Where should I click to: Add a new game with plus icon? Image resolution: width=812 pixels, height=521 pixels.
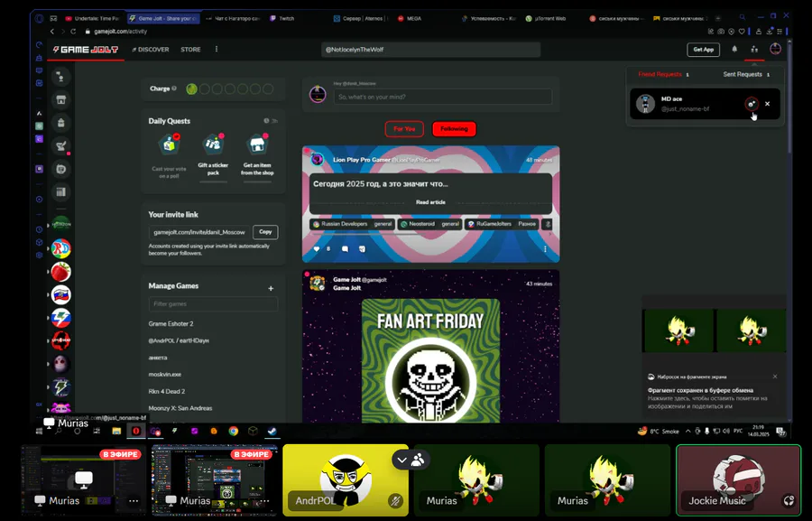271,288
